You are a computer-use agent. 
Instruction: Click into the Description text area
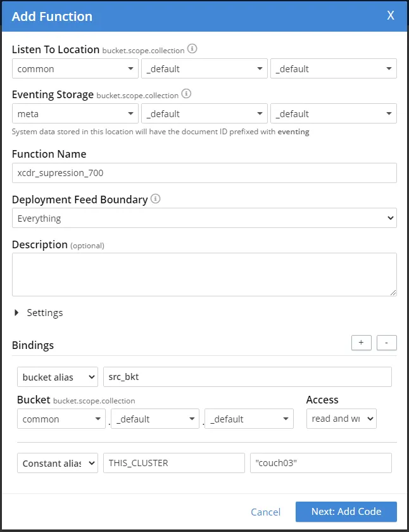coord(204,274)
